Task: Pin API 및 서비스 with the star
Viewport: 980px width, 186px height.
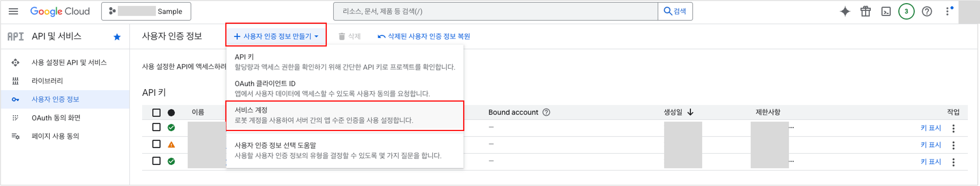Action: tap(117, 37)
